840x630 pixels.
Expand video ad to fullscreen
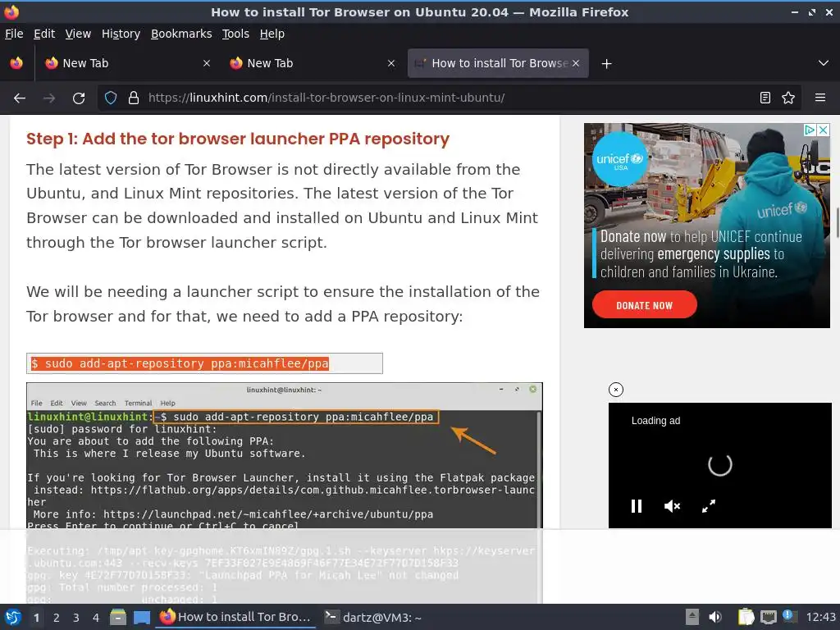709,506
